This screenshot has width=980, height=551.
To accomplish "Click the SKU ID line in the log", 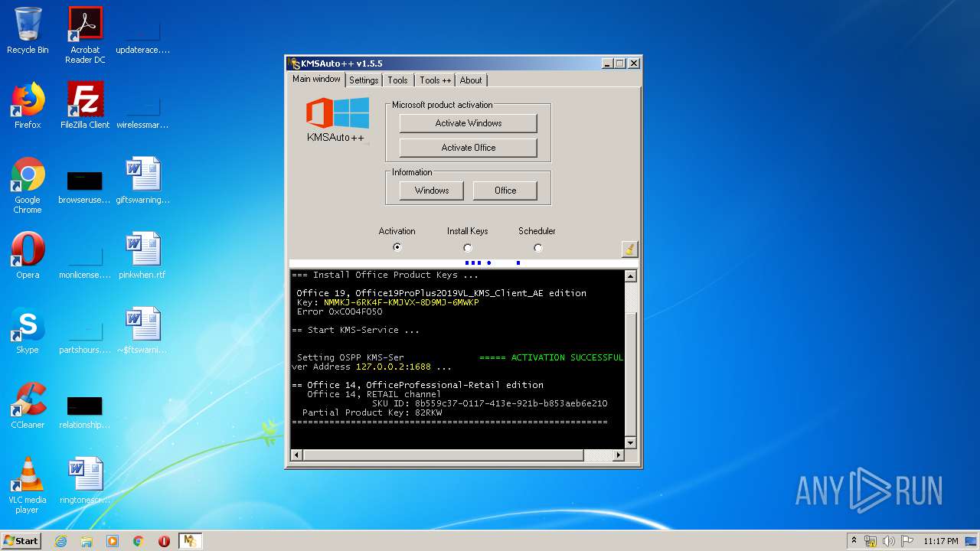I will (x=489, y=404).
